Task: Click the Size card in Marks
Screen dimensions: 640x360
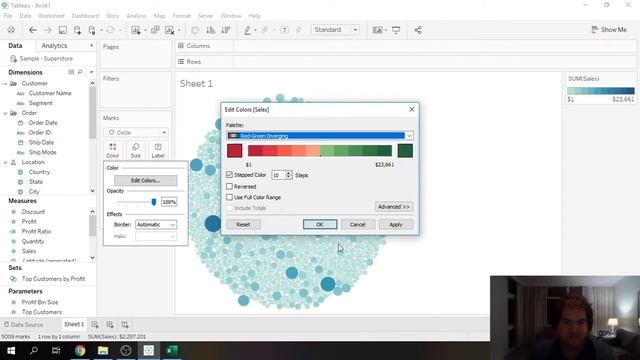Action: point(136,150)
